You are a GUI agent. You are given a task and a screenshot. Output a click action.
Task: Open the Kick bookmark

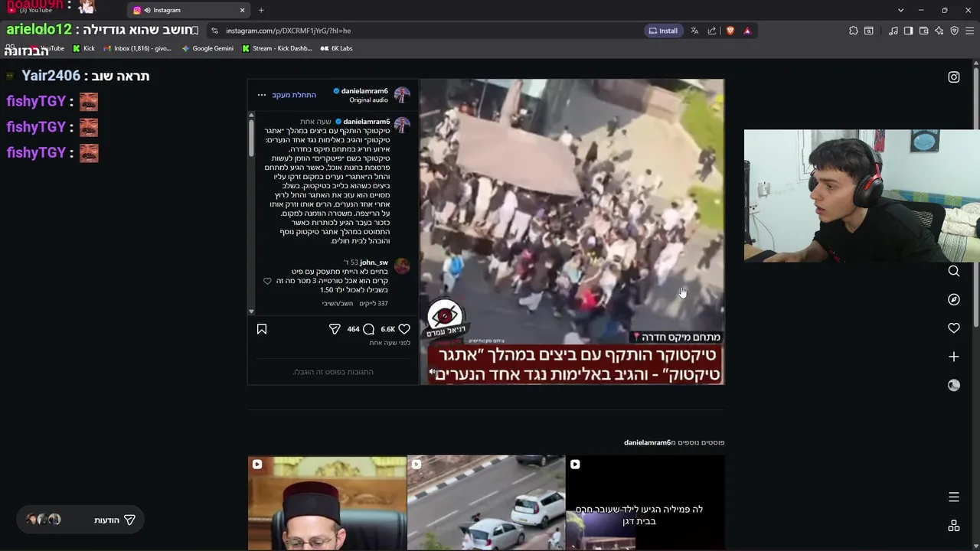pyautogui.click(x=83, y=48)
